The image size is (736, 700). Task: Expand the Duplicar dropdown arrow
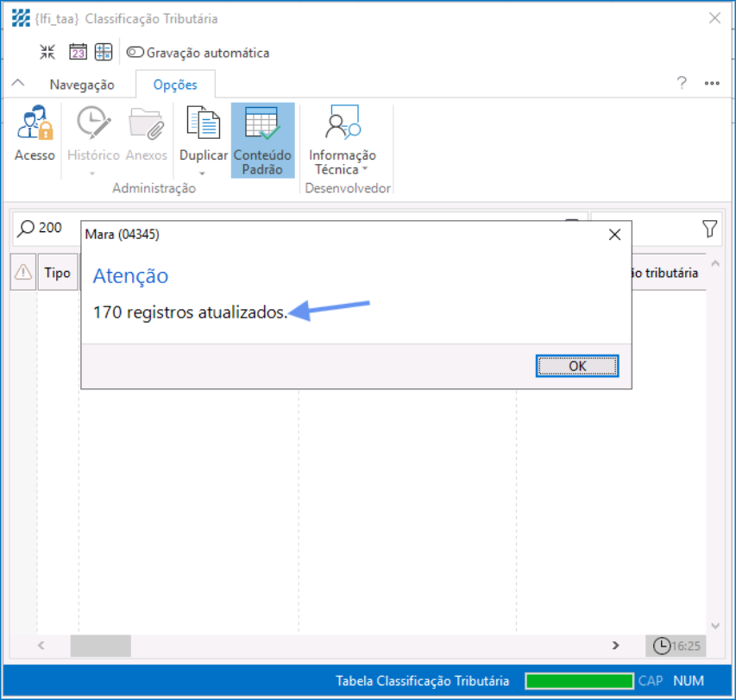pyautogui.click(x=204, y=173)
